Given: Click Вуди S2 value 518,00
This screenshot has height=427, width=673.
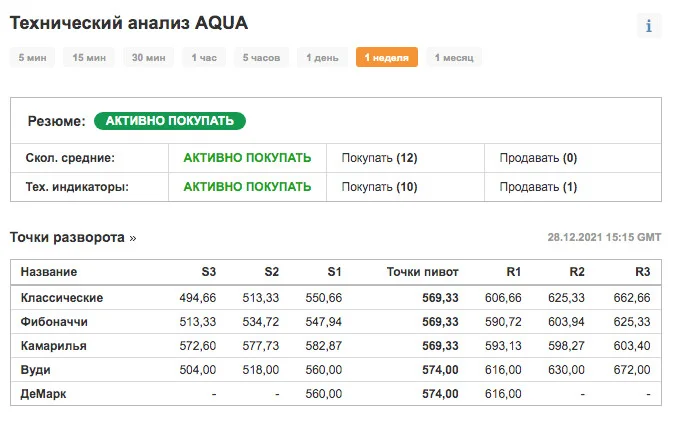Looking at the screenshot, I should (261, 370).
